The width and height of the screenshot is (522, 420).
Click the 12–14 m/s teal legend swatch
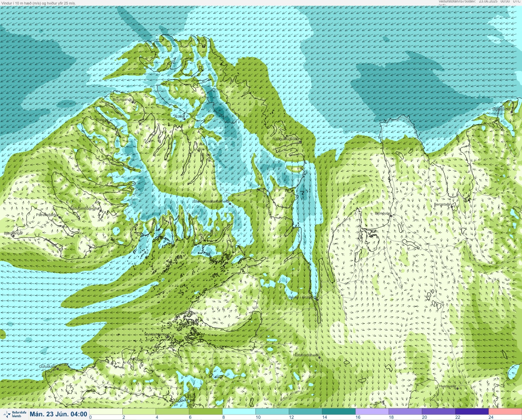click(x=306, y=411)
